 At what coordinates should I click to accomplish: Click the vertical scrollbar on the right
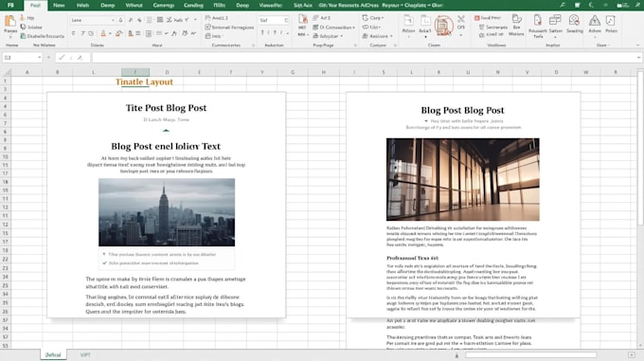640,148
